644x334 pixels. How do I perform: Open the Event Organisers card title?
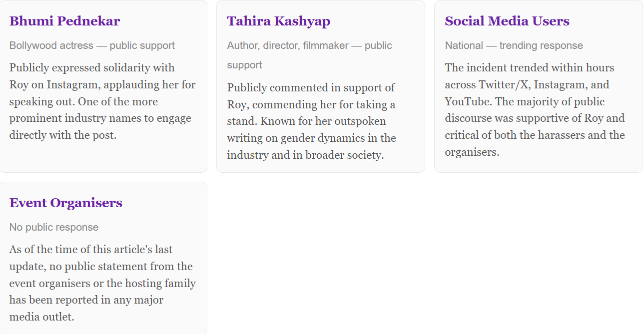(65, 203)
